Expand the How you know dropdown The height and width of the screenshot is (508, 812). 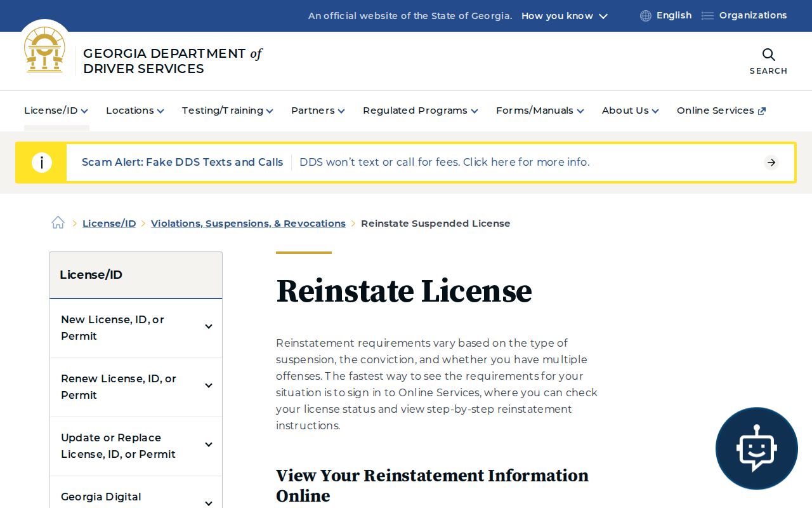point(565,16)
